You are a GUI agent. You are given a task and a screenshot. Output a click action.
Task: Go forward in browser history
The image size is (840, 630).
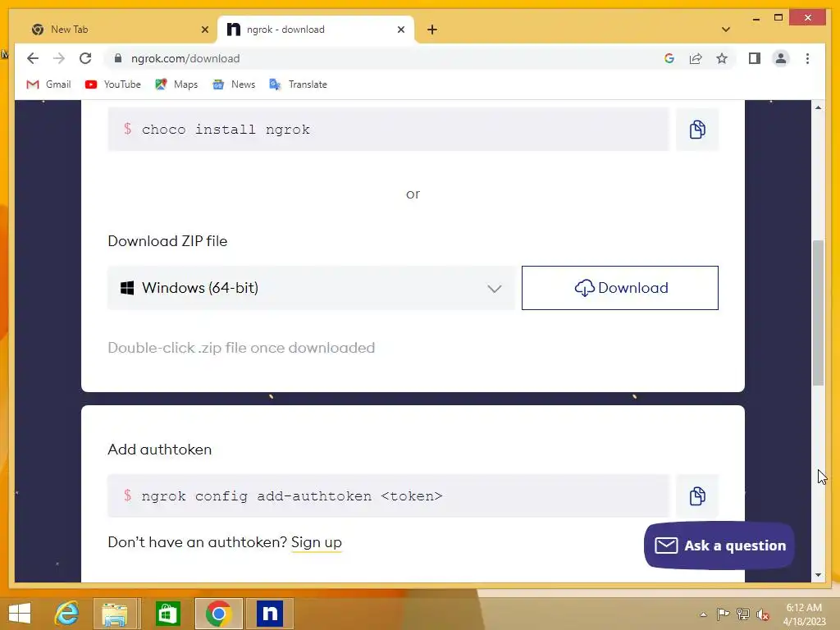(59, 58)
